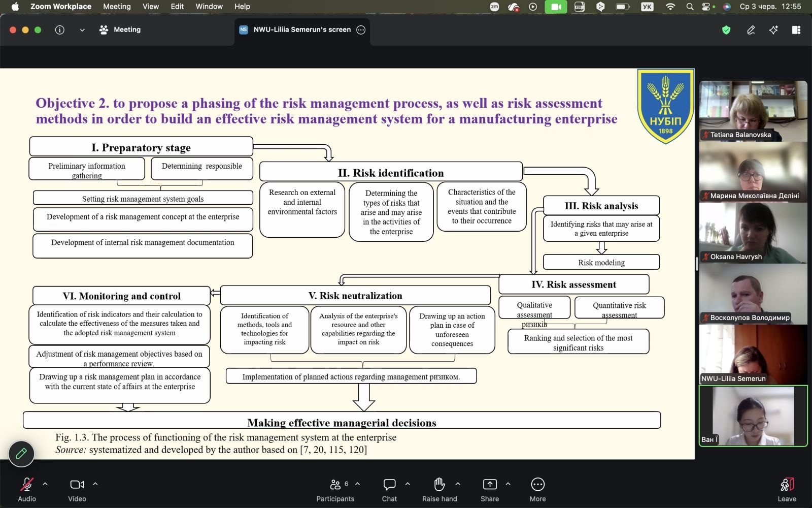The width and height of the screenshot is (812, 508).
Task: Open the Edit menu
Action: (x=177, y=7)
